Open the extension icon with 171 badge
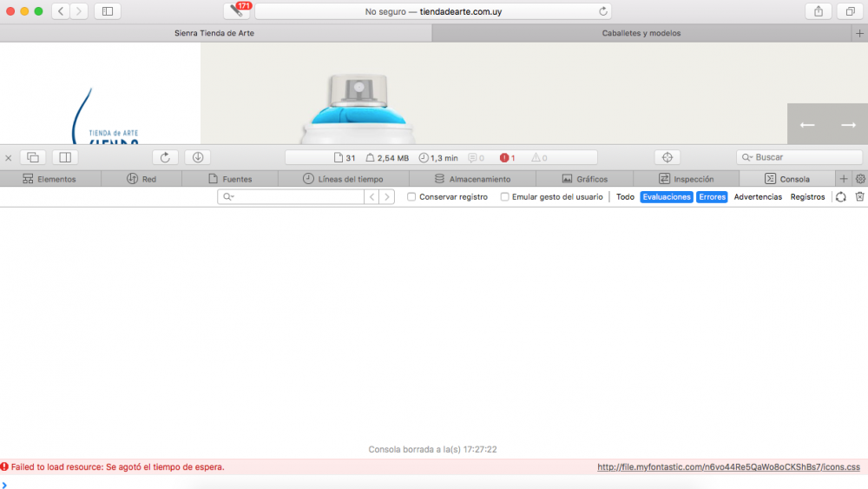Viewport: 868px width, 489px height. pyautogui.click(x=237, y=11)
